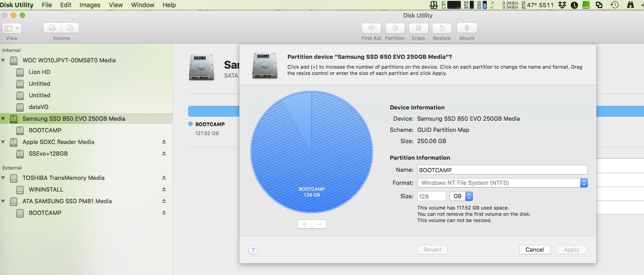Open the Format NTFS dropdown
Screen dimensions: 644x275
(502, 183)
